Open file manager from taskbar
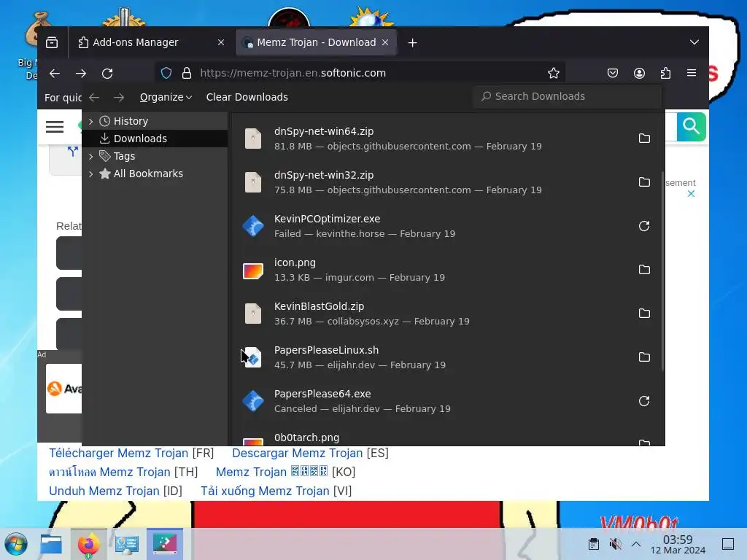747x560 pixels. [x=51, y=544]
